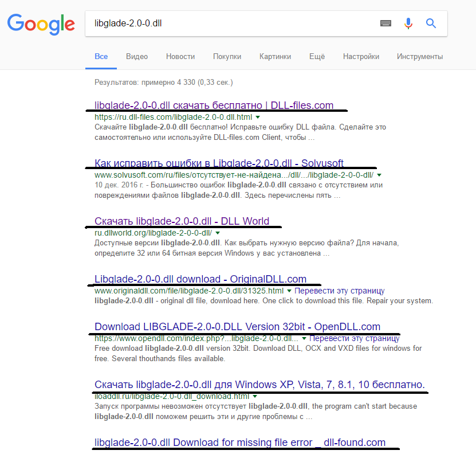Open the Покупки tab
The image size is (476, 454).
click(227, 57)
